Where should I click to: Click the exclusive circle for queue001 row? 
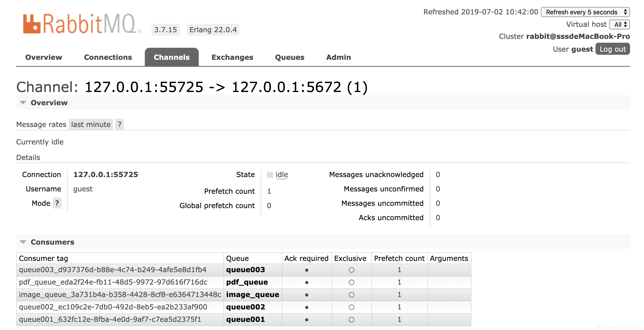coord(351,320)
